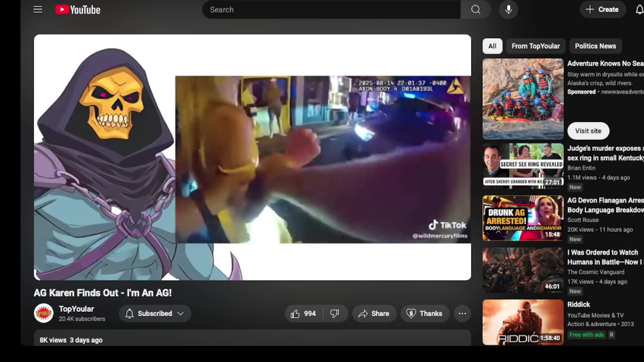Click the Thanks button

coord(425,313)
